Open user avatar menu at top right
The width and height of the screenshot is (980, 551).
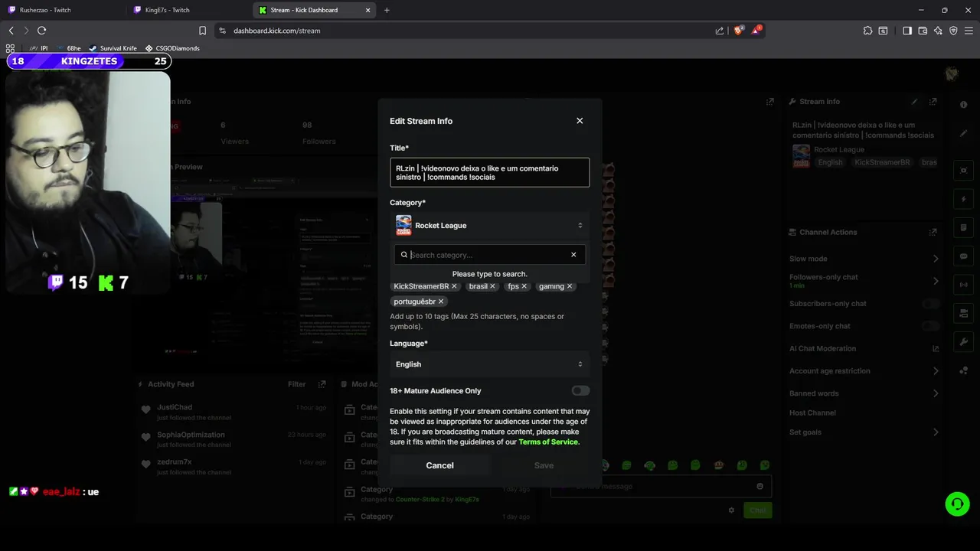952,73
